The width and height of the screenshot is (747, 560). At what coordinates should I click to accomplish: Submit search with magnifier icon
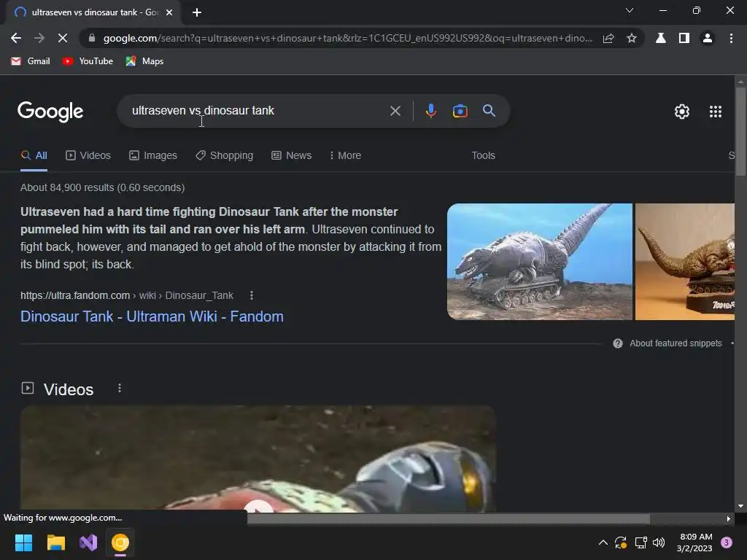(489, 111)
